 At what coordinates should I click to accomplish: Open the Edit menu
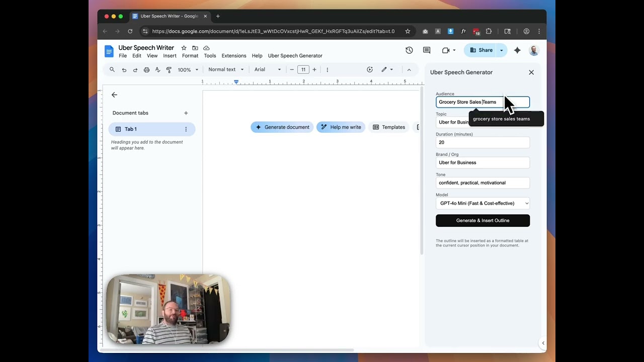[x=137, y=56]
